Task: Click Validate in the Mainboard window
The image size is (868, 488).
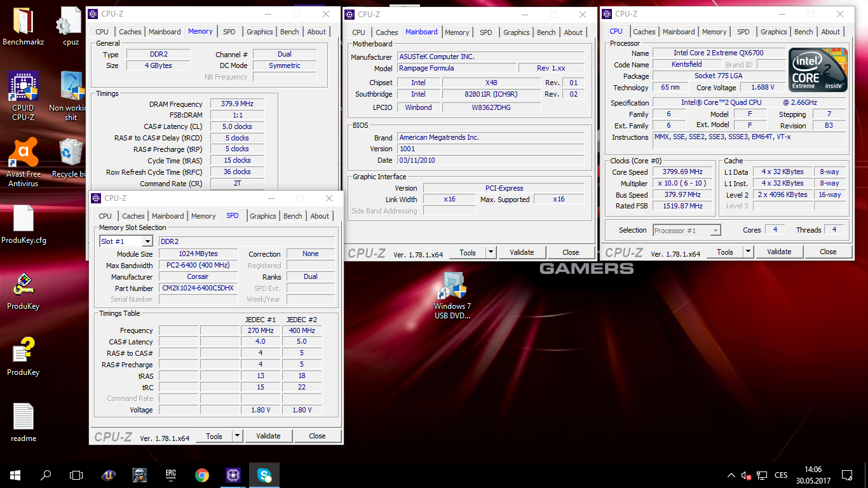Action: (522, 252)
